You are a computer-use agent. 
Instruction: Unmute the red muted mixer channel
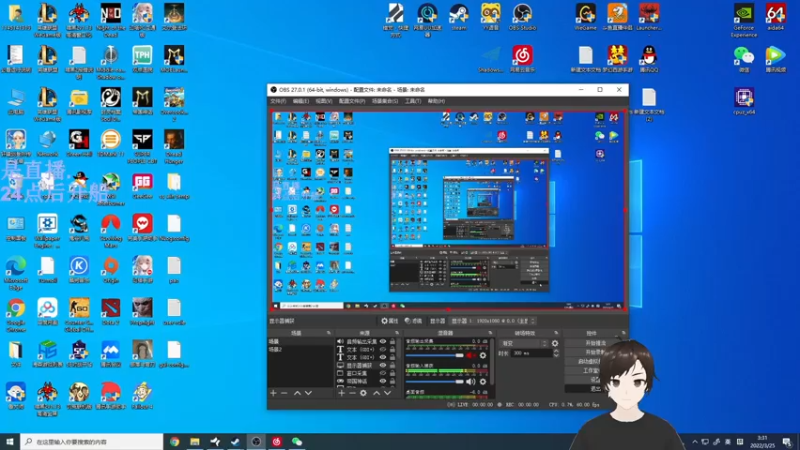[471, 355]
